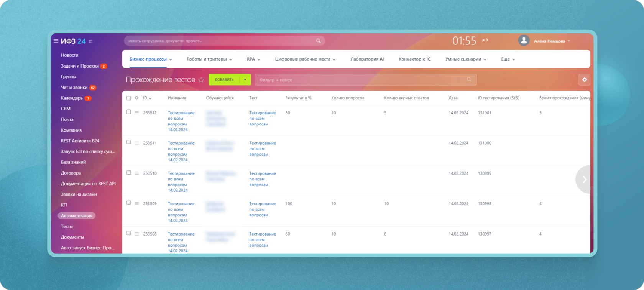This screenshot has height=290, width=644.
Task: Sort by ID column header
Action: point(147,98)
